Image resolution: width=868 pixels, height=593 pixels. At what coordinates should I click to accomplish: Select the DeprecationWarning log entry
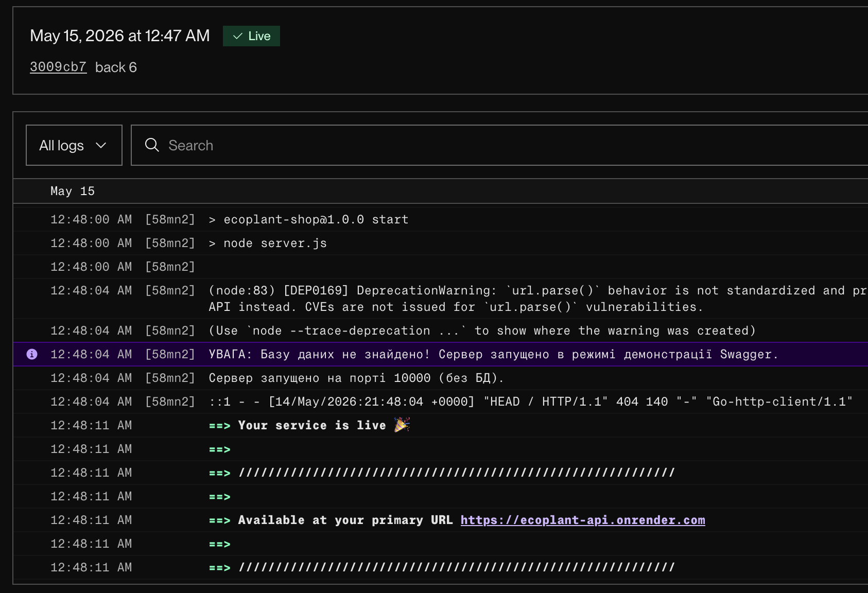[x=441, y=299]
